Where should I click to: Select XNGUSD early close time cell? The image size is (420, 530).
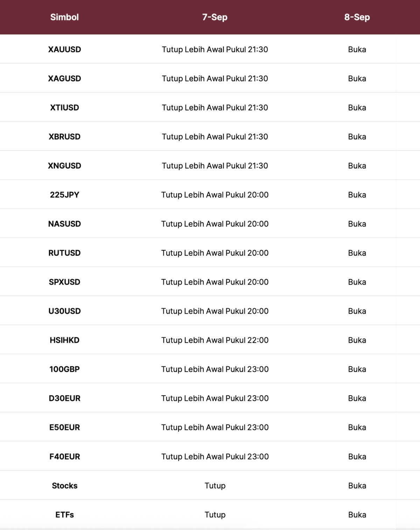click(x=215, y=166)
